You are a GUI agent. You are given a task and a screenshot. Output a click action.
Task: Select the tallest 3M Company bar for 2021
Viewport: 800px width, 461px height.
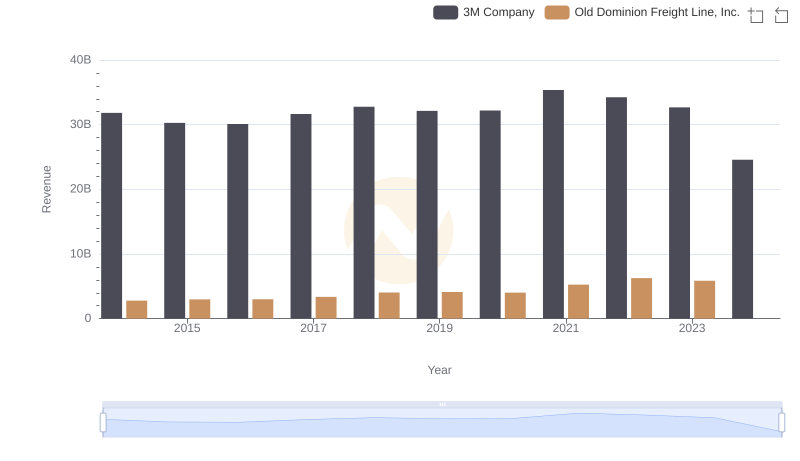[554, 204]
